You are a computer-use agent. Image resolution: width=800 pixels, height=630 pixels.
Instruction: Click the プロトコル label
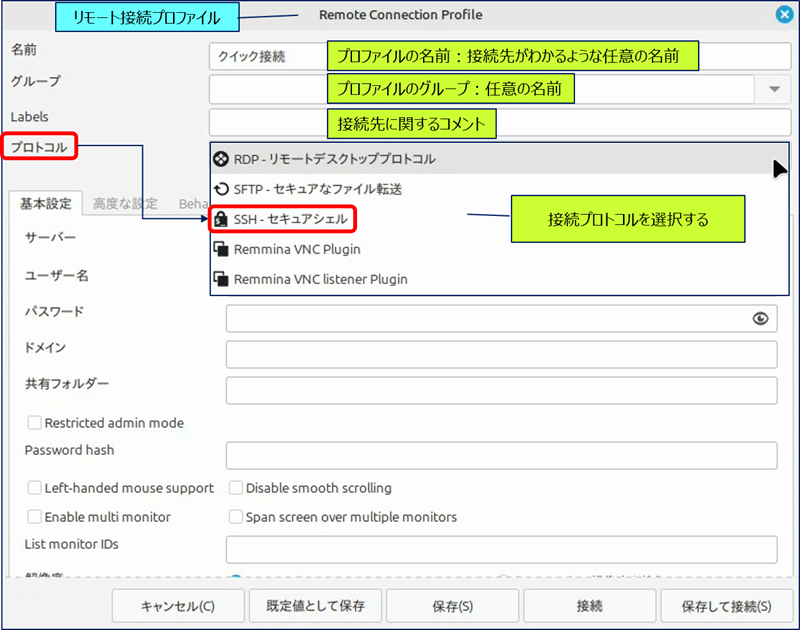click(39, 147)
